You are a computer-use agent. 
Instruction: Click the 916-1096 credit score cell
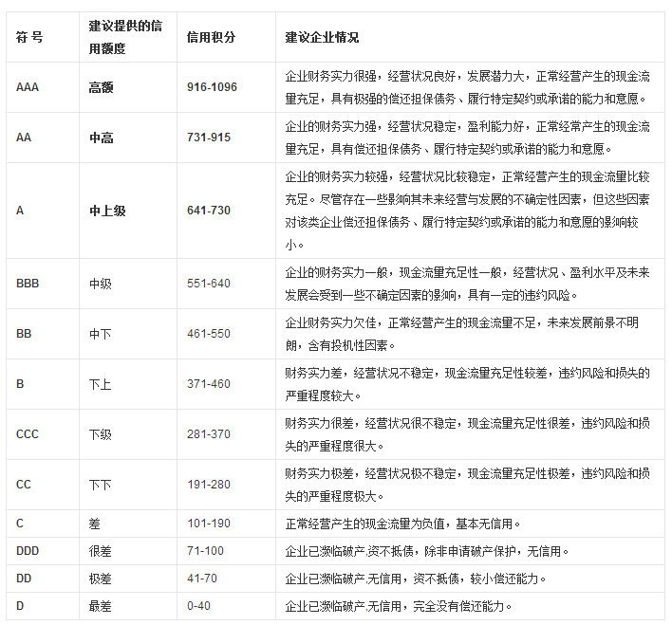point(213,87)
